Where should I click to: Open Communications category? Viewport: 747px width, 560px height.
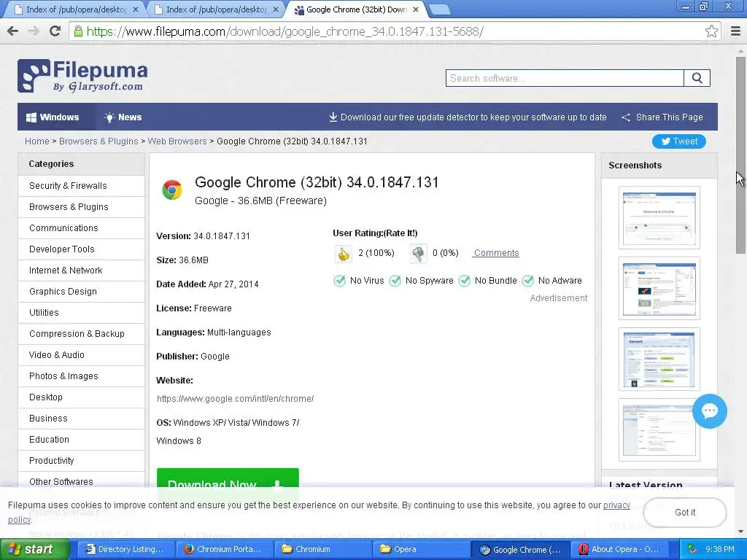81,228
